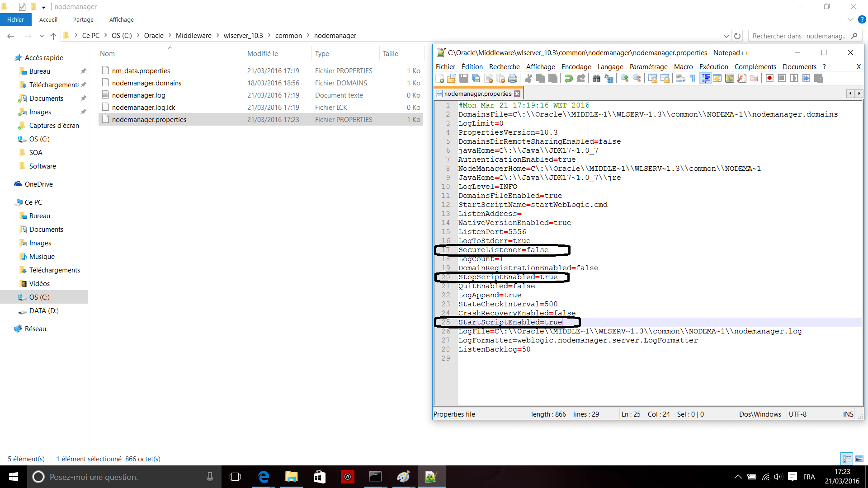Sort files by the Modifié le column
Image resolution: width=868 pixels, height=488 pixels.
263,54
